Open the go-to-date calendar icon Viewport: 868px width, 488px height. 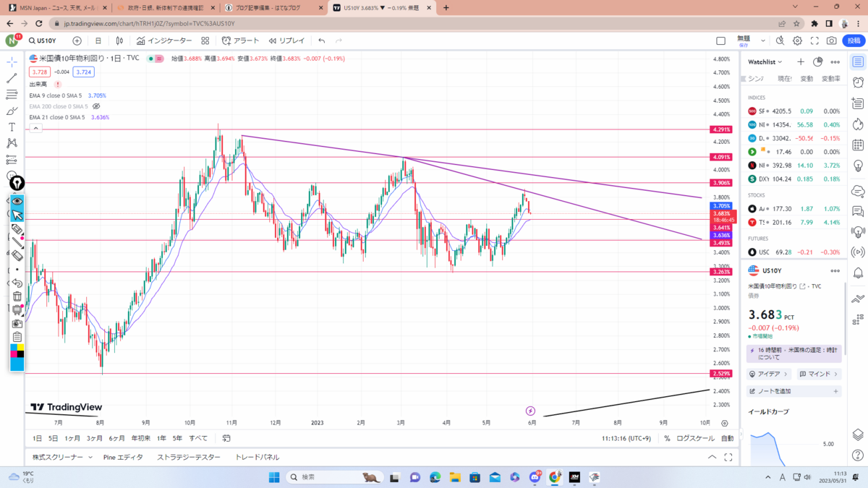226,438
